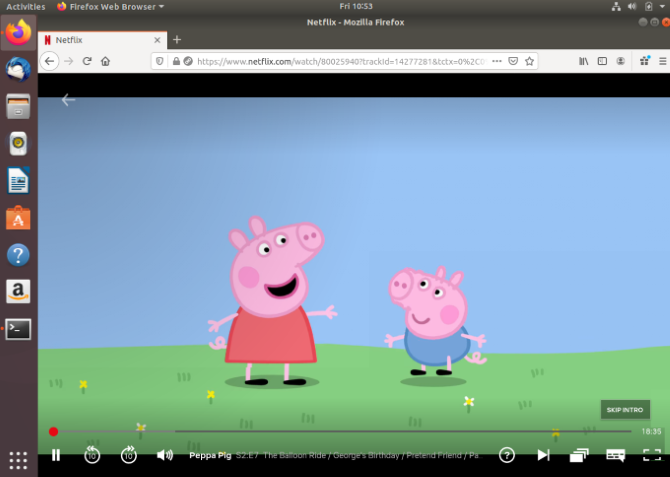Open LibreOffice Writer from dock
This screenshot has height=477, width=670.
(18, 180)
